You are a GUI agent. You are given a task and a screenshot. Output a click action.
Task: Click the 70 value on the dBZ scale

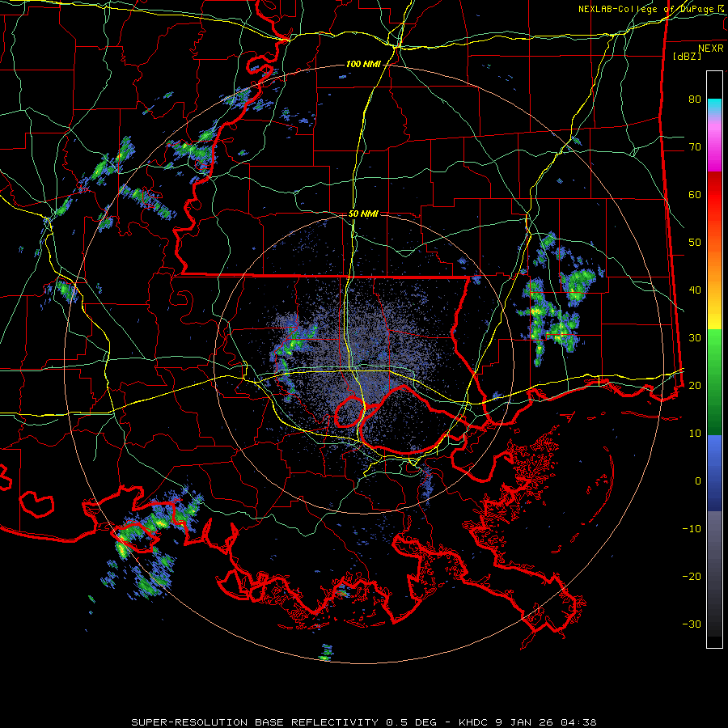click(x=695, y=147)
